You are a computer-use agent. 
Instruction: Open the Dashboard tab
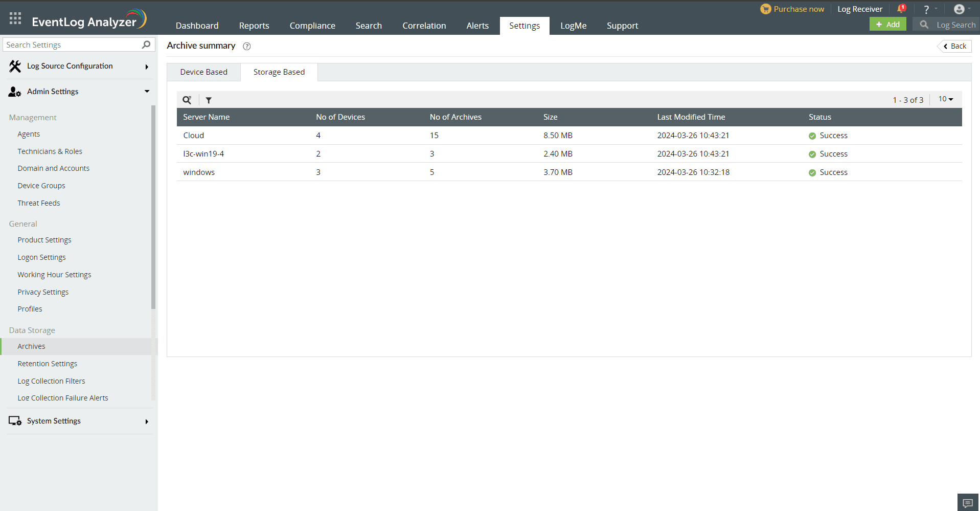(x=197, y=26)
